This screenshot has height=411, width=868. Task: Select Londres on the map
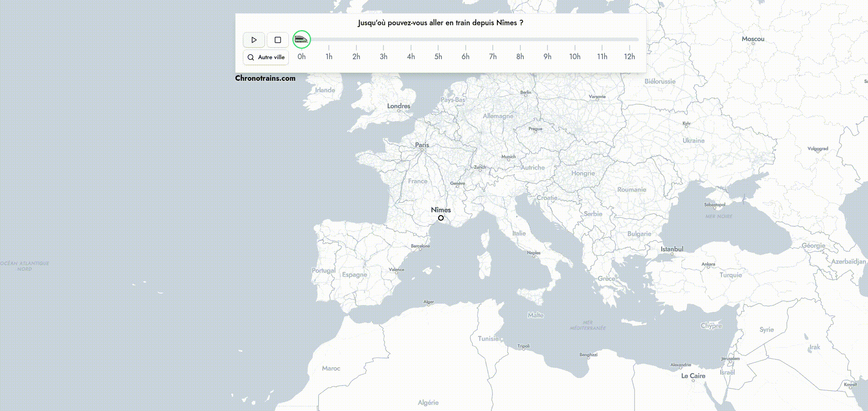[399, 106]
